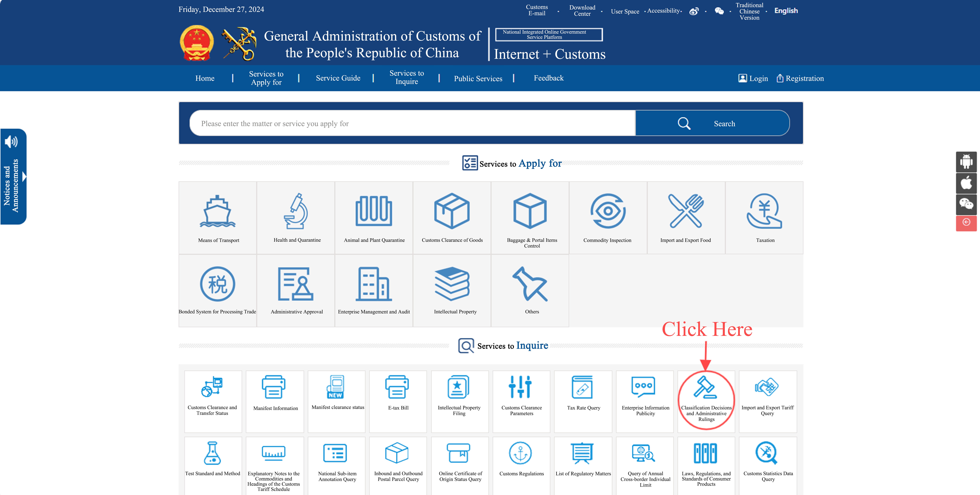Open Customs Statistics Data Query icon
This screenshot has height=495, width=980.
(x=767, y=453)
